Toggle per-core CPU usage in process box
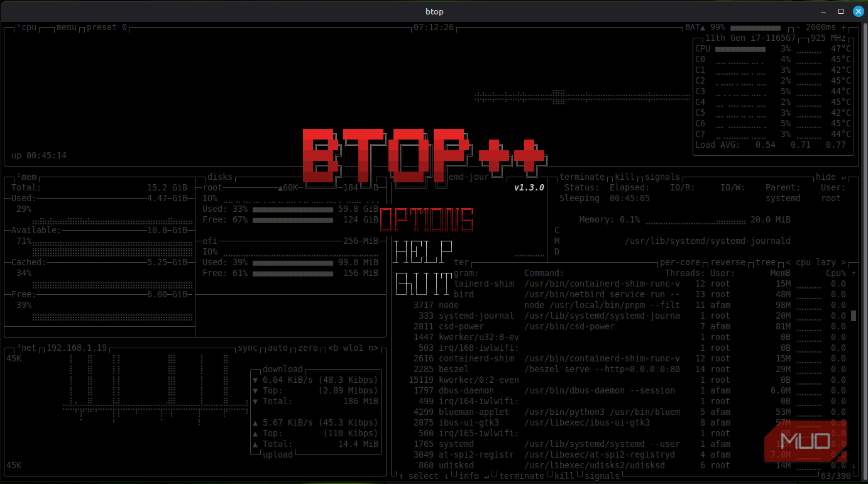This screenshot has width=868, height=484. 680,263
